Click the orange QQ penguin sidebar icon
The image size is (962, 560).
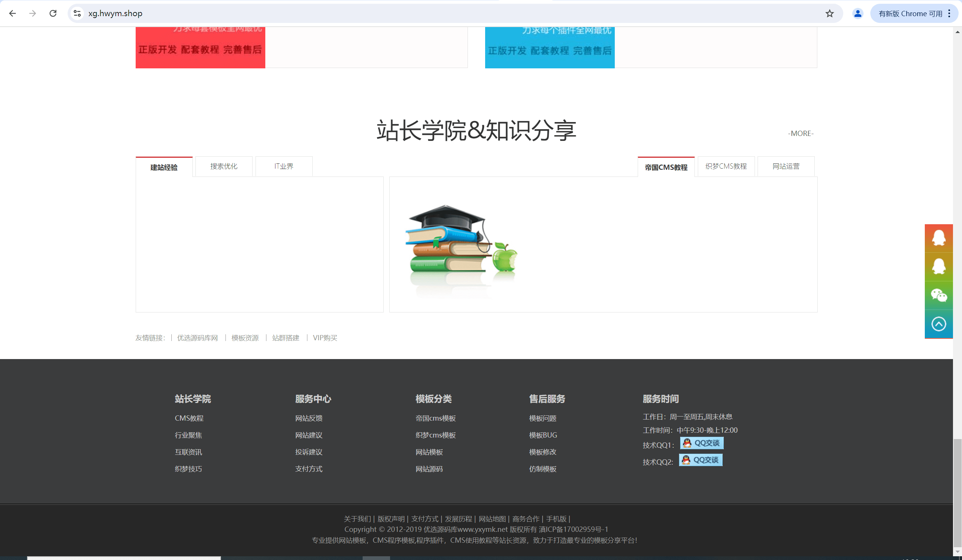(939, 238)
